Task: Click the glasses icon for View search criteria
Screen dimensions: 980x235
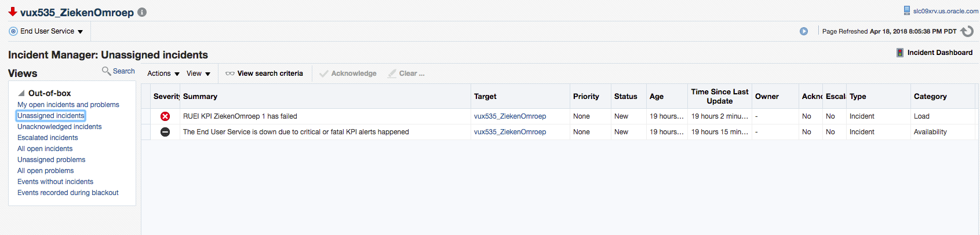Action: [x=230, y=74]
